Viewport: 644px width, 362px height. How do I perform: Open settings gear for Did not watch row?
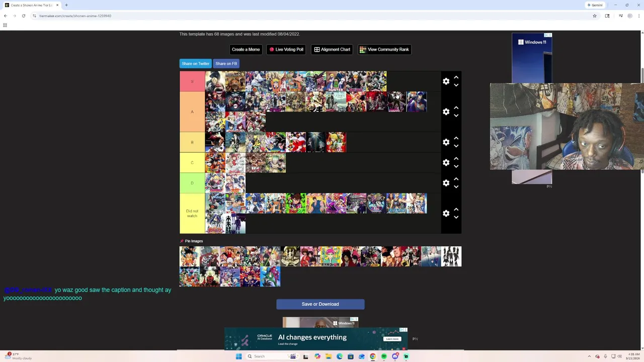pos(446,214)
